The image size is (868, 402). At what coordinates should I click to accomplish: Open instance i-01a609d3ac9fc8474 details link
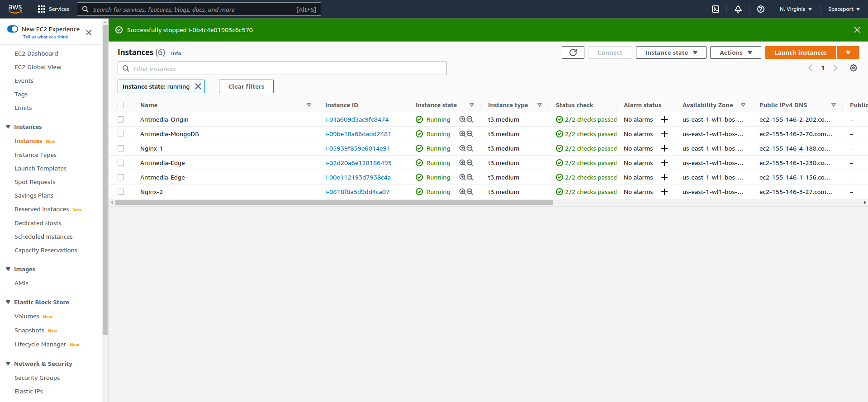[x=357, y=119]
